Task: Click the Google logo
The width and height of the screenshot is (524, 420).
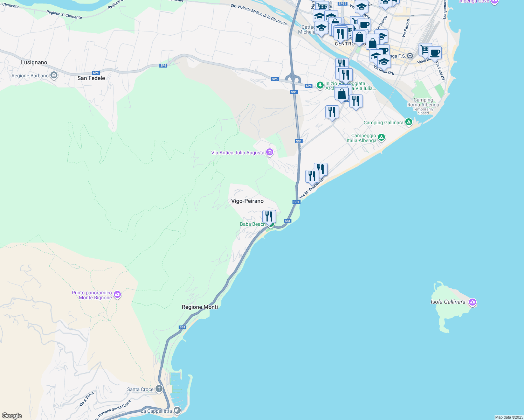Action: 12,415
